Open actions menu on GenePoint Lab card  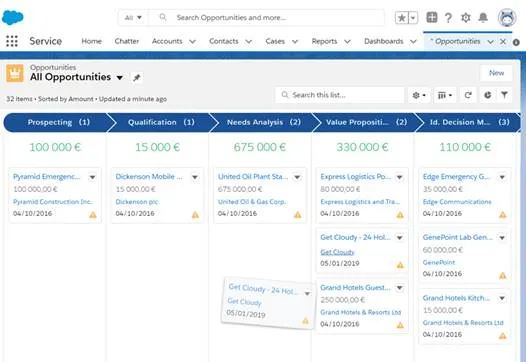click(502, 238)
